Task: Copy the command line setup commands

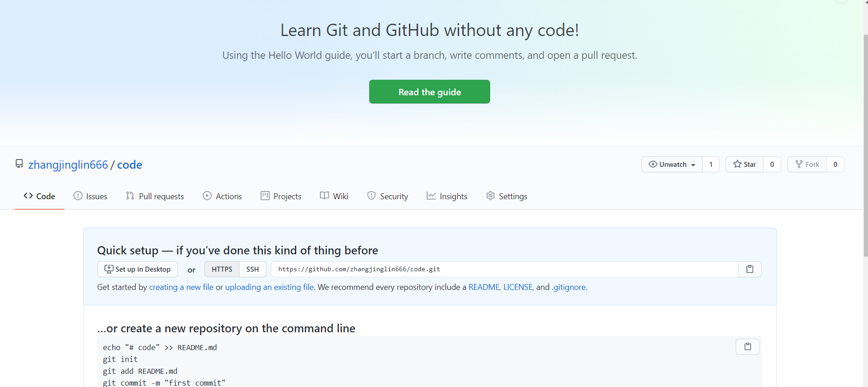Action: click(x=748, y=346)
